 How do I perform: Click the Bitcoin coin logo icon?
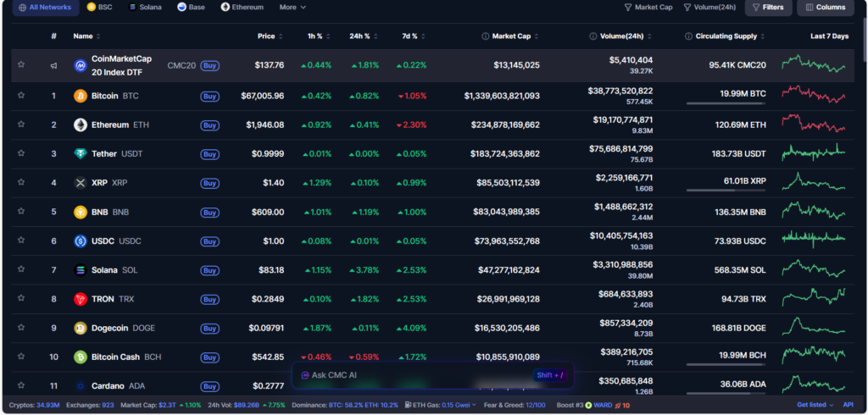coord(81,96)
